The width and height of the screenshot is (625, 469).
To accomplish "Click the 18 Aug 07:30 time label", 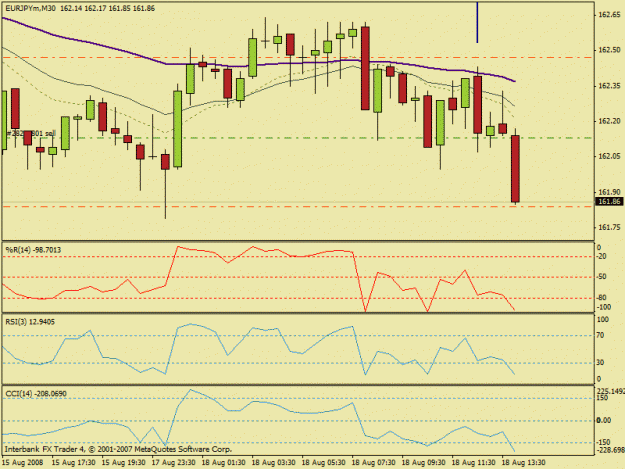I will pos(373,463).
